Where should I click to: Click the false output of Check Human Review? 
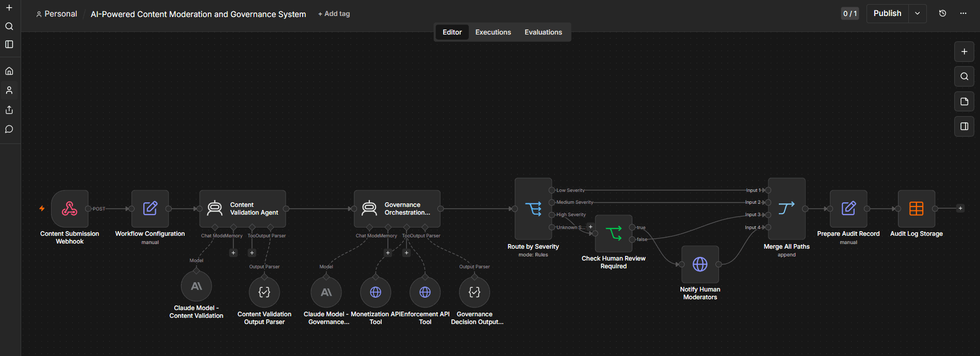click(x=632, y=239)
